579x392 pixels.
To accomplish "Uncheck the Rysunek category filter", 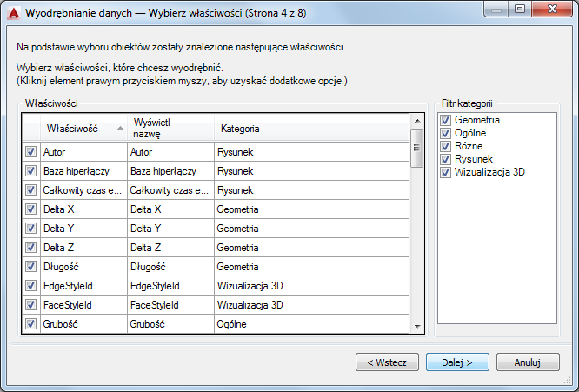I will (445, 159).
